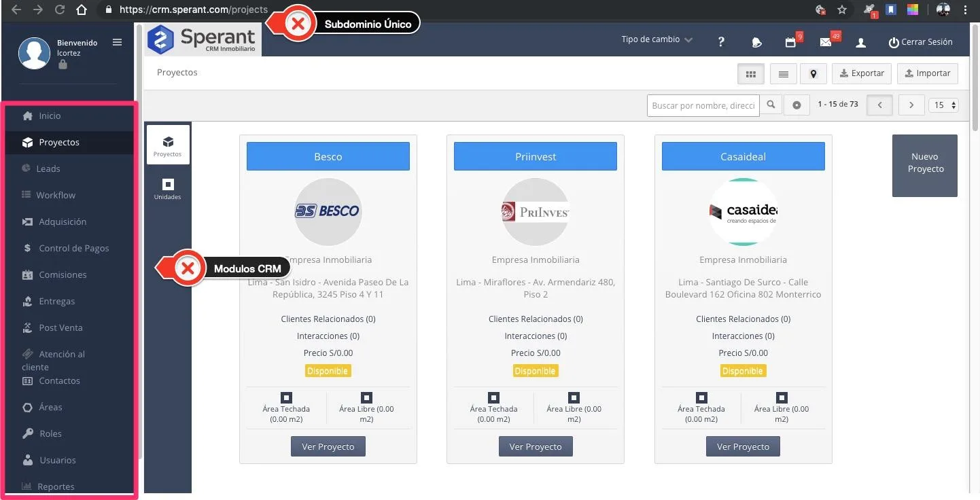Image resolution: width=980 pixels, height=500 pixels.
Task: Focus the search by name field
Action: click(x=703, y=105)
